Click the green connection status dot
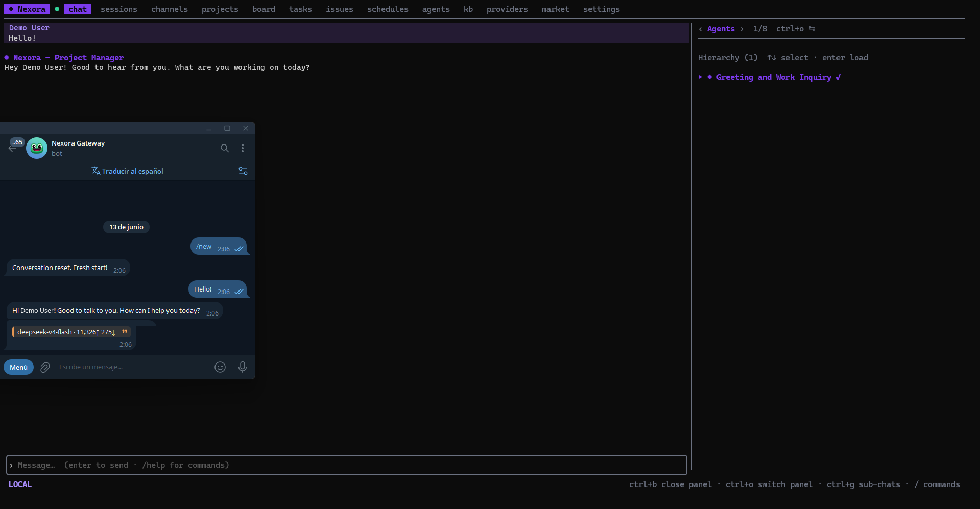 click(x=57, y=9)
